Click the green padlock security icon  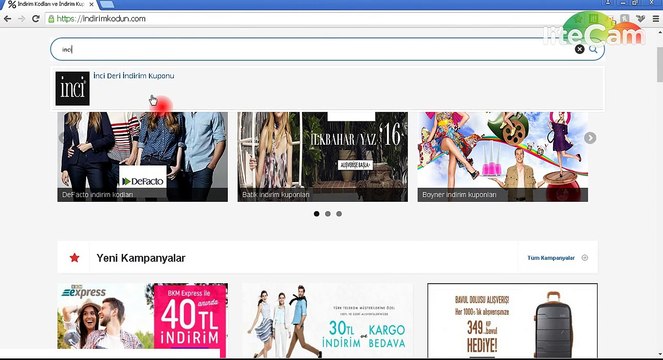[51, 19]
